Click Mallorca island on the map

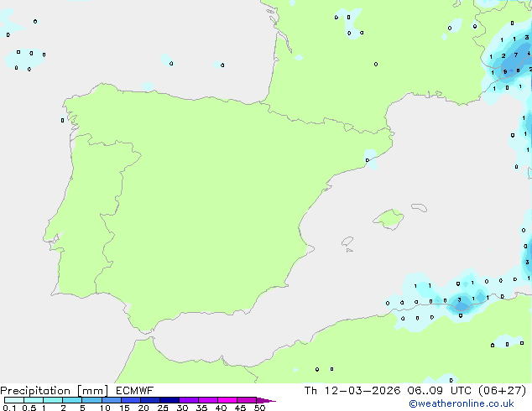coord(388,220)
